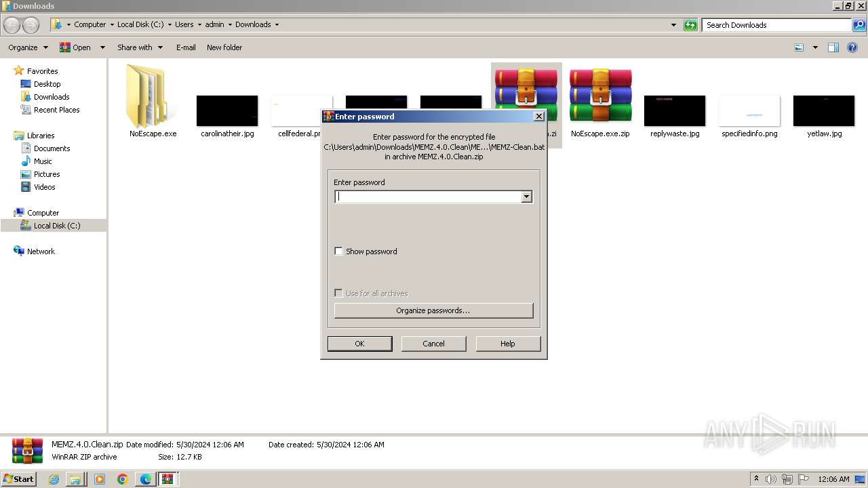Select the replywaste.jpg thumbnail
This screenshot has width=868, height=488.
pos(675,110)
